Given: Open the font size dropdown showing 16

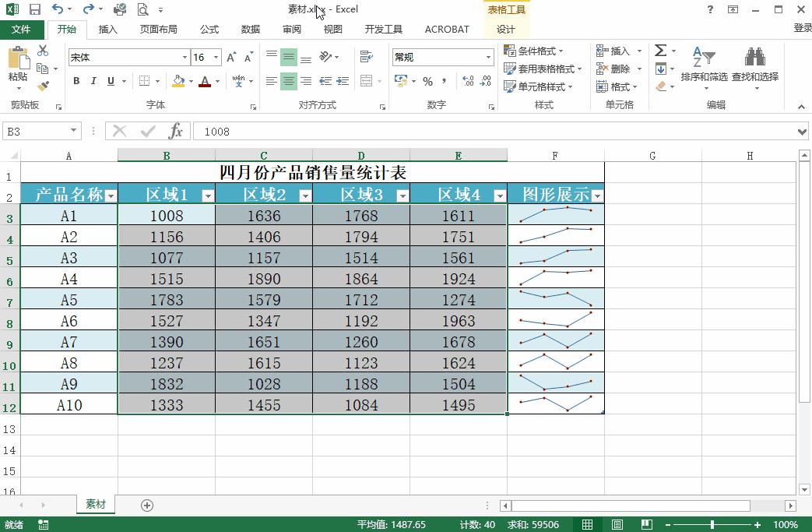Looking at the screenshot, I should click(216, 58).
